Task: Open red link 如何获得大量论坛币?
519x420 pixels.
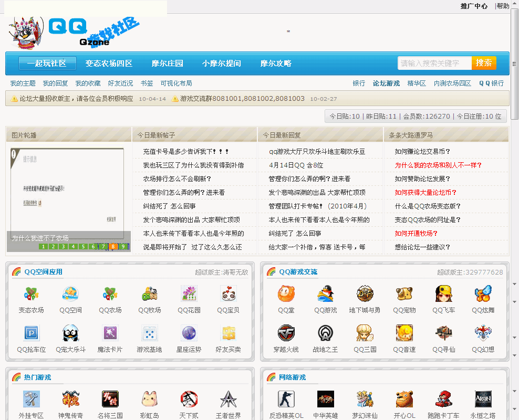Action: (425, 193)
